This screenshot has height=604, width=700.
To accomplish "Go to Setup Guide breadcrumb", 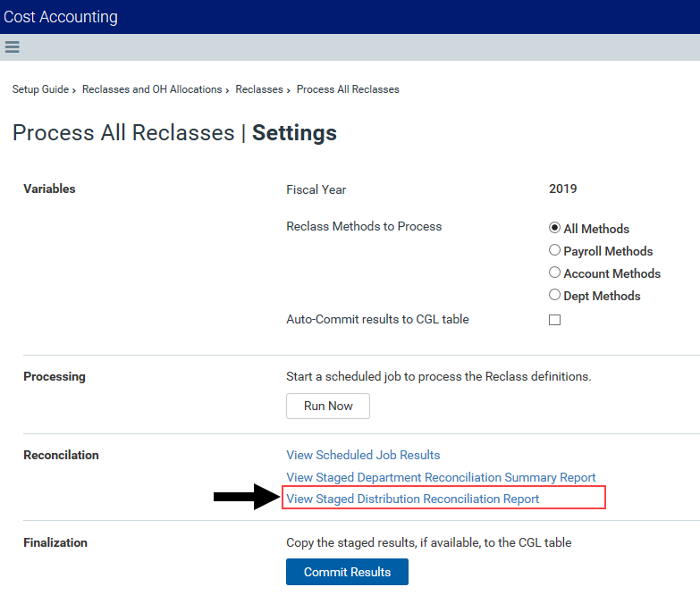I will [40, 89].
